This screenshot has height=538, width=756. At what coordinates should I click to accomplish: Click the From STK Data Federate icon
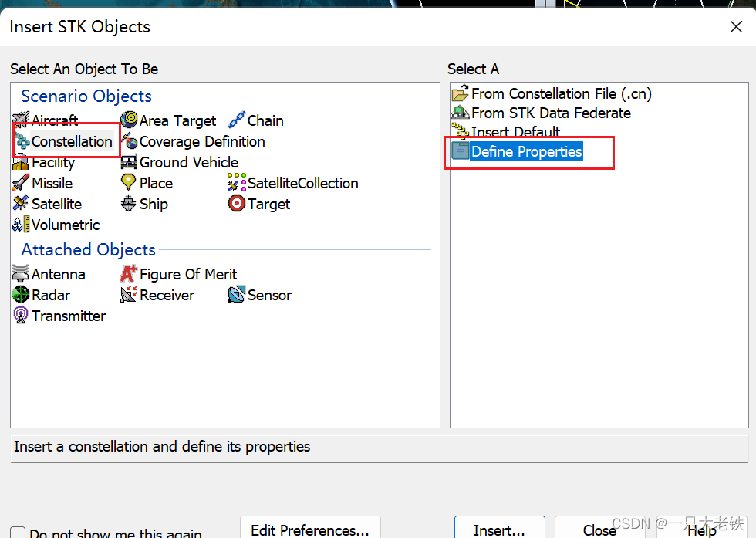(460, 112)
